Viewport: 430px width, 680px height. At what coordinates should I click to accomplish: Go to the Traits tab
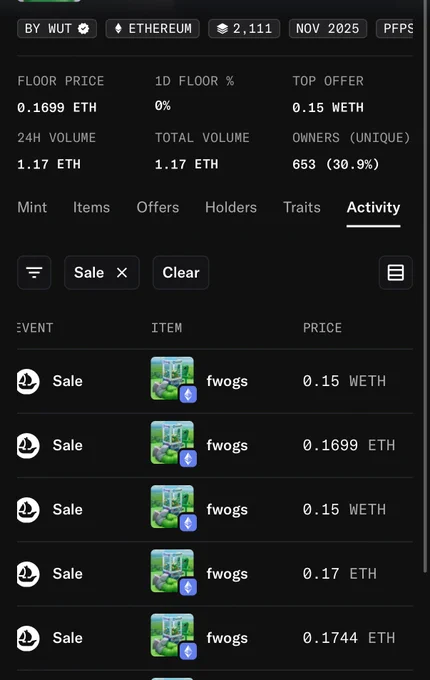pos(302,207)
